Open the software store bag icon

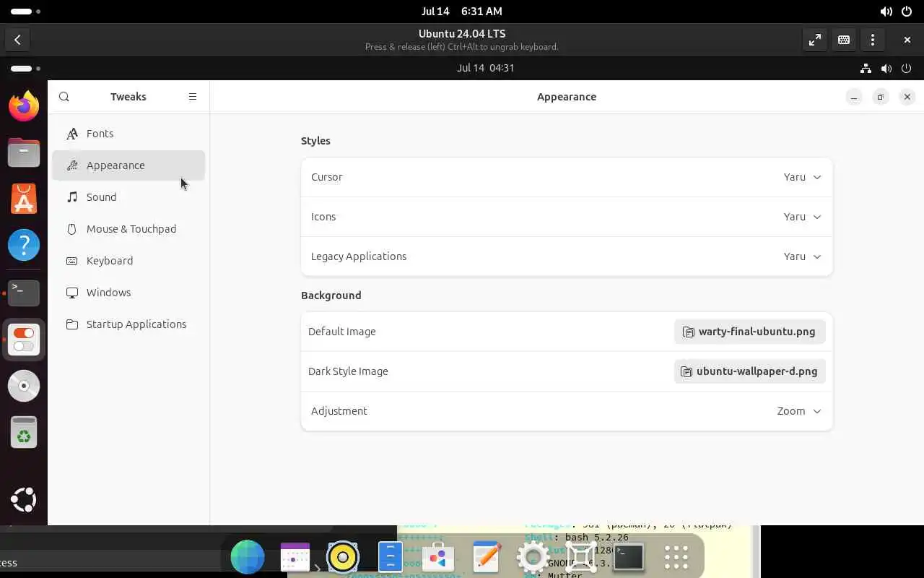[x=438, y=557]
